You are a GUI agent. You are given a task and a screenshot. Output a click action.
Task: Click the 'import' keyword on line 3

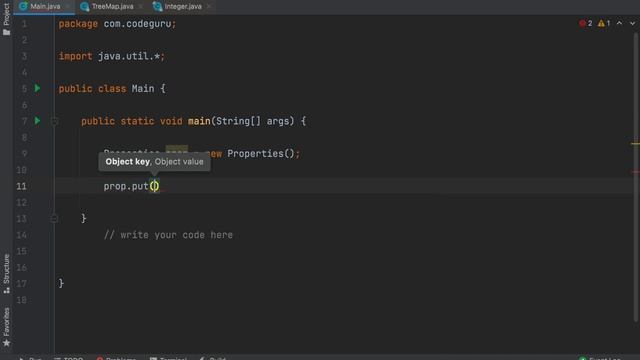(75, 56)
